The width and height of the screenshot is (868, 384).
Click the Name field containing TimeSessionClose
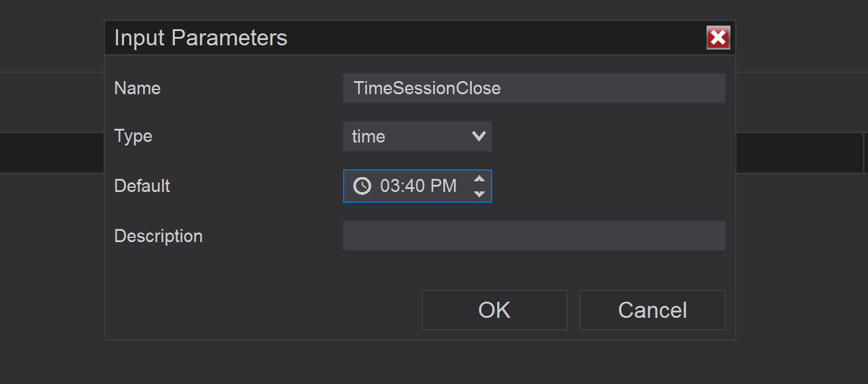click(534, 88)
